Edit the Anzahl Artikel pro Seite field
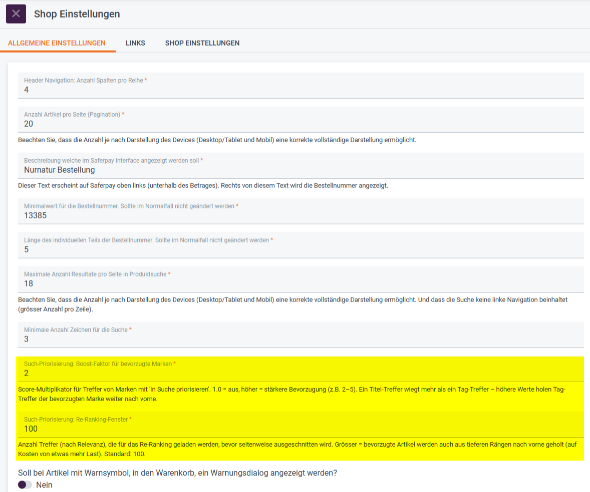Screen dimensions: 590x492 click(301, 120)
